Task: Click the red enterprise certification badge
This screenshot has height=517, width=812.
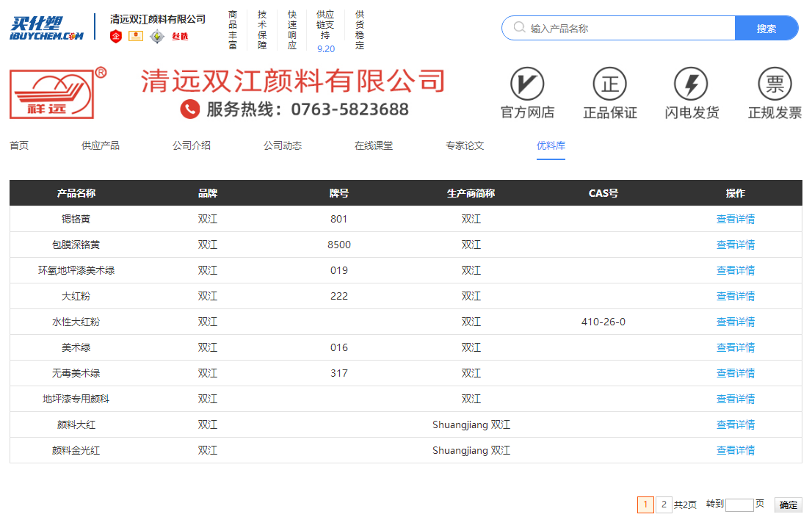Action: 116,36
